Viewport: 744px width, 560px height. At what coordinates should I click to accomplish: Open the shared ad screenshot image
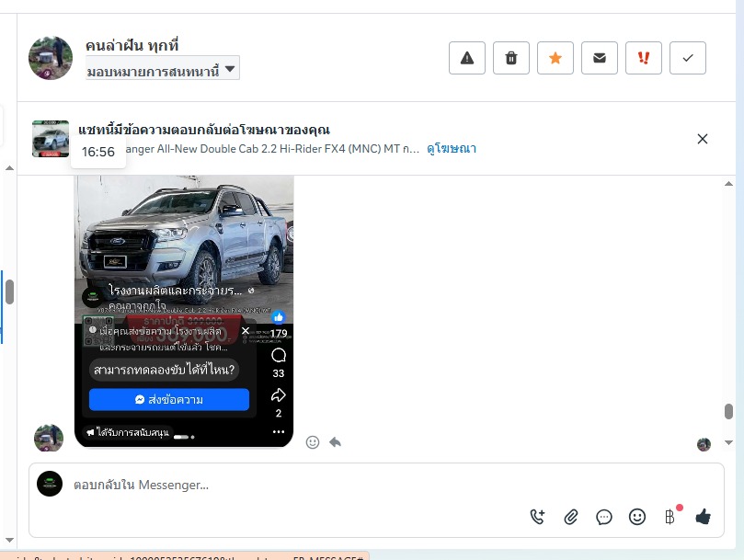pyautogui.click(x=184, y=311)
